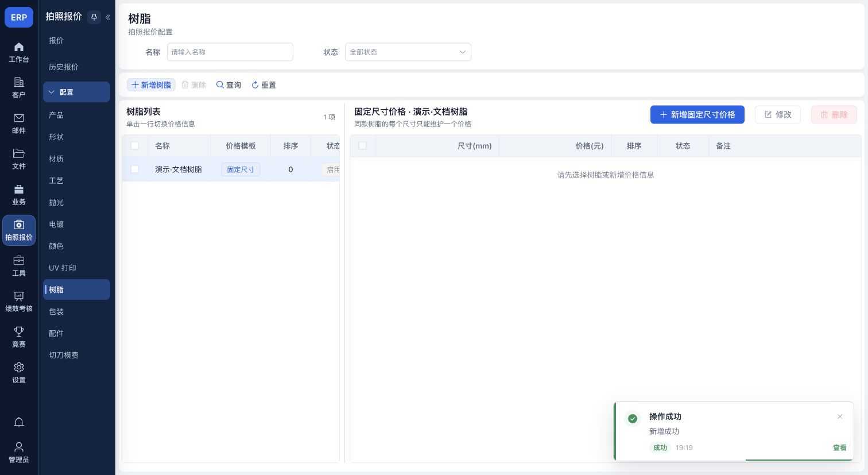Select 树脂 configuration item
The width and height of the screenshot is (868, 475).
pyautogui.click(x=76, y=289)
